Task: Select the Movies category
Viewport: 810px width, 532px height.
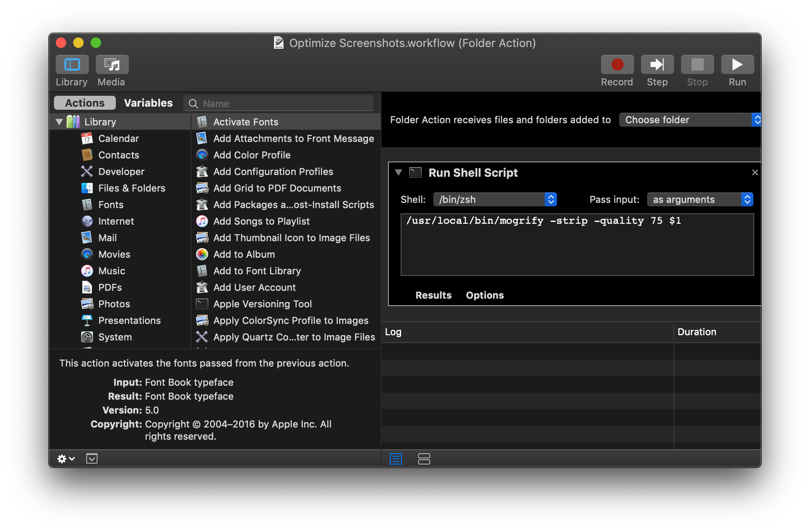Action: 114,254
